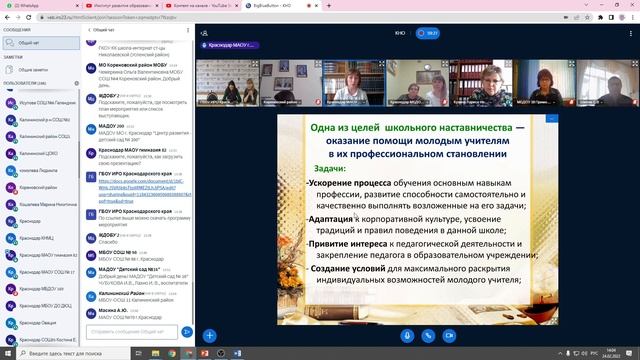Fullscreen the fifth webcam with binders
Image resolution: width=640 pixels, height=360 pixels.
coord(508,64)
